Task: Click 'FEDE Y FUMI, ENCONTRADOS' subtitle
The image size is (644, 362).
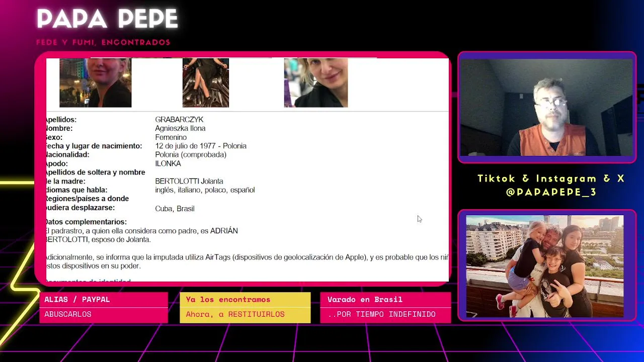Action: point(103,42)
